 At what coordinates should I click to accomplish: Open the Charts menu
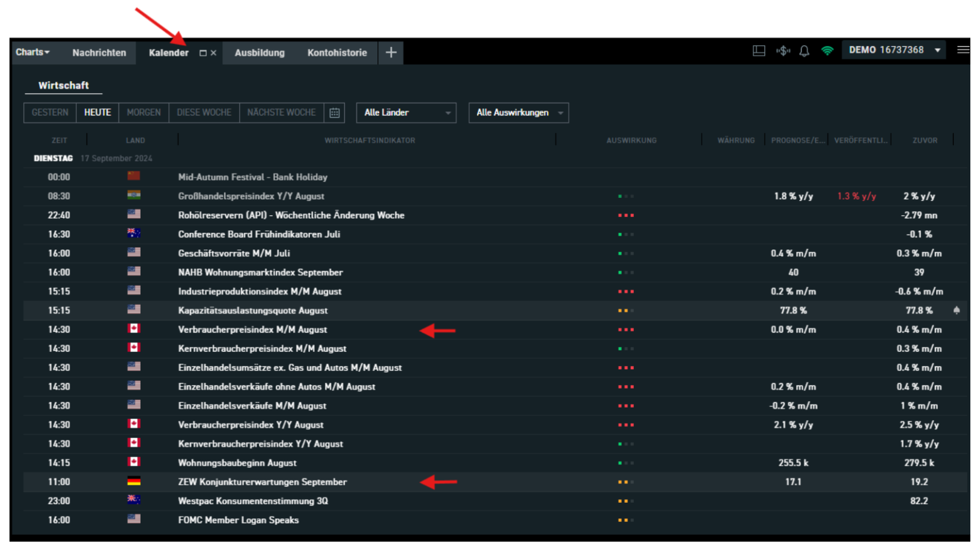tap(32, 53)
